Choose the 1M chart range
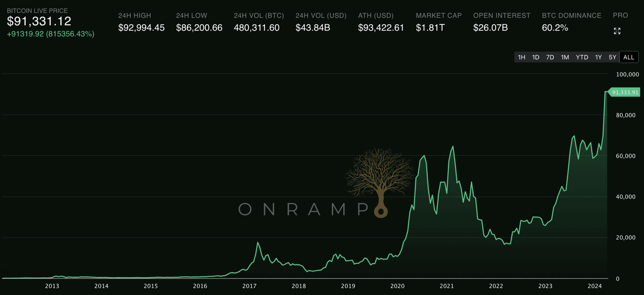The image size is (644, 295). pyautogui.click(x=565, y=57)
